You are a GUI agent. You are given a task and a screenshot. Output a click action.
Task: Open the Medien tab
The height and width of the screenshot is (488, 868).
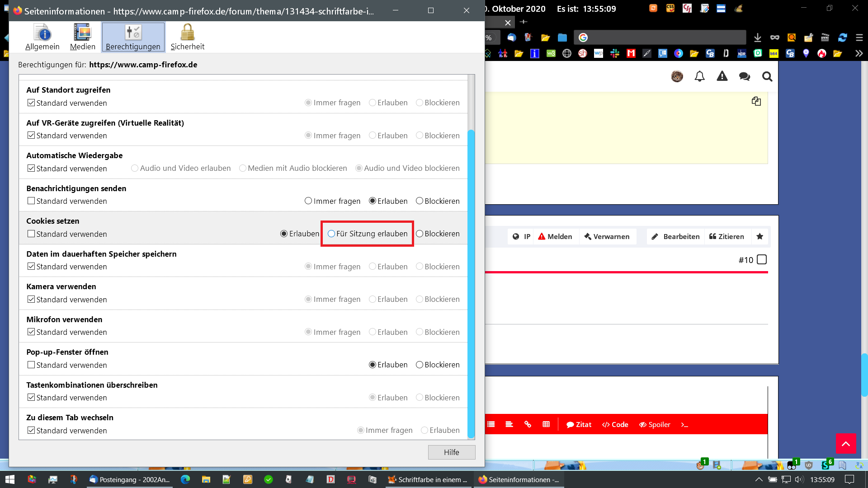(x=82, y=38)
